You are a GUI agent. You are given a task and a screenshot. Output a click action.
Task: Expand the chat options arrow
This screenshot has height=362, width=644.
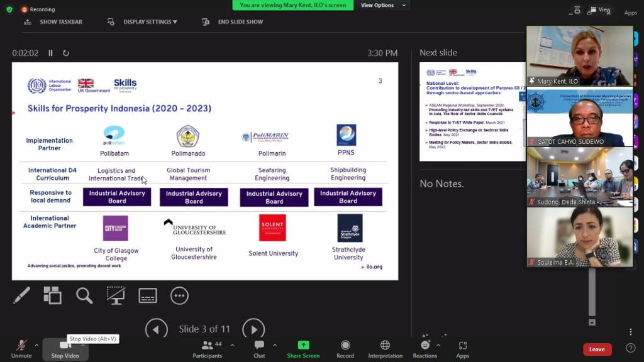[275, 345]
